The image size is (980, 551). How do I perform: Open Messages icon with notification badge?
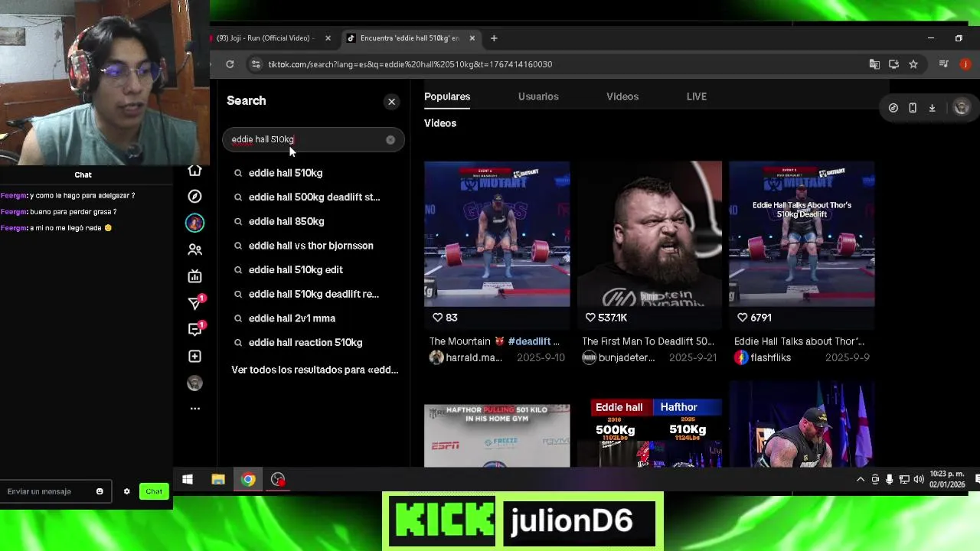click(194, 329)
